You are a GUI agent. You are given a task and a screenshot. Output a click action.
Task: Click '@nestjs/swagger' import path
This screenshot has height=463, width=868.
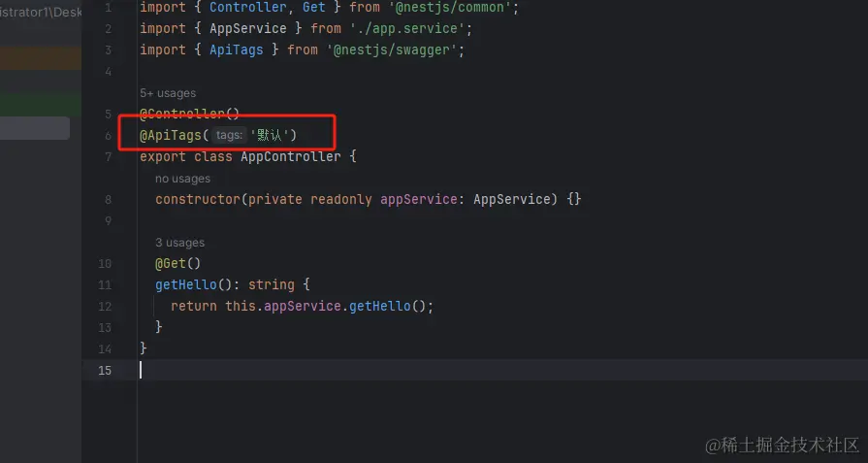point(392,50)
